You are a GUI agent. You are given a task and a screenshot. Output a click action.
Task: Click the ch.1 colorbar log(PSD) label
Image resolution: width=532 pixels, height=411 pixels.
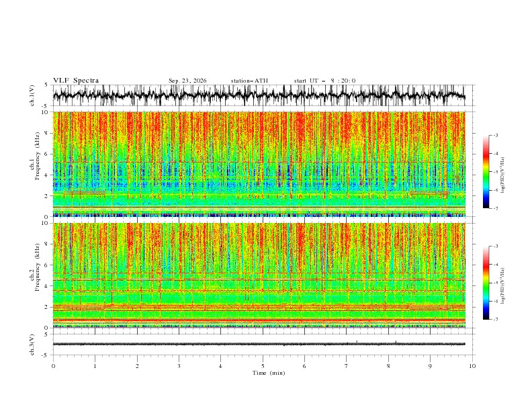pos(503,175)
